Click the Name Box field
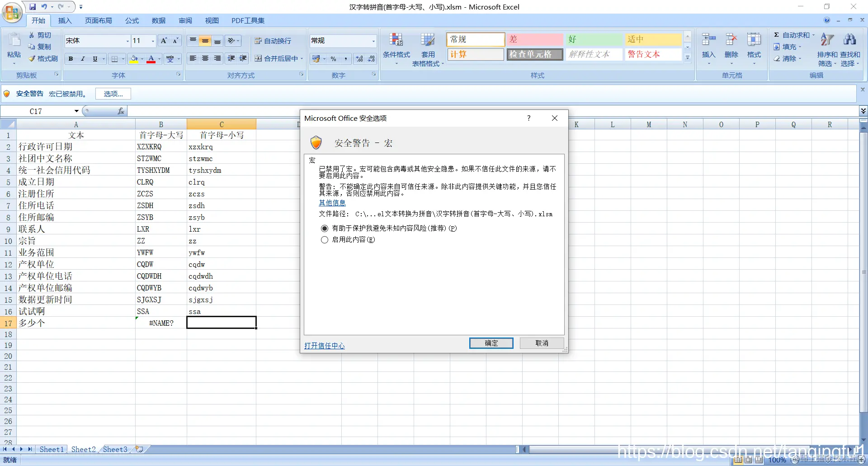 click(x=36, y=111)
